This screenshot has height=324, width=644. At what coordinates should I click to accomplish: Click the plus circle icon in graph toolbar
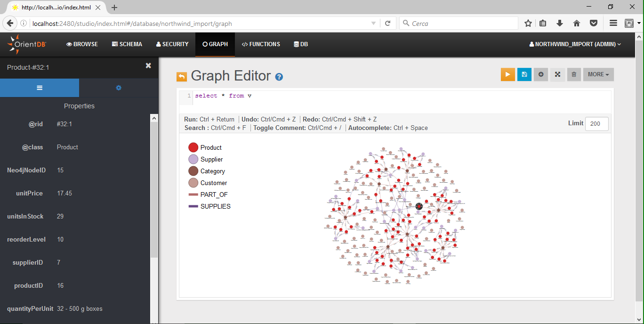(x=541, y=74)
